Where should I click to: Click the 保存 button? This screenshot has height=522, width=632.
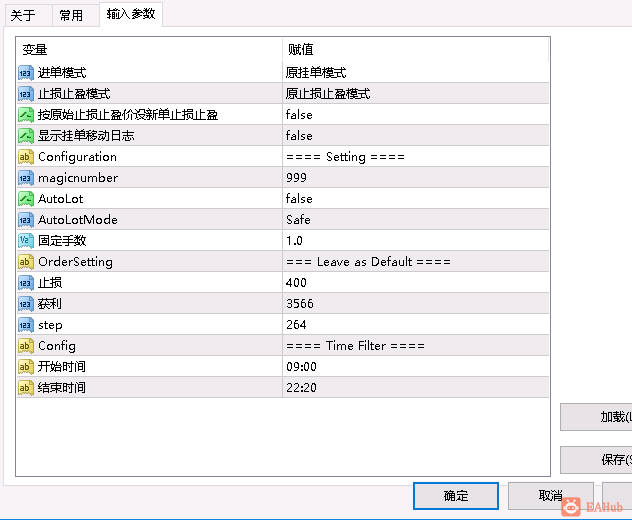596,460
